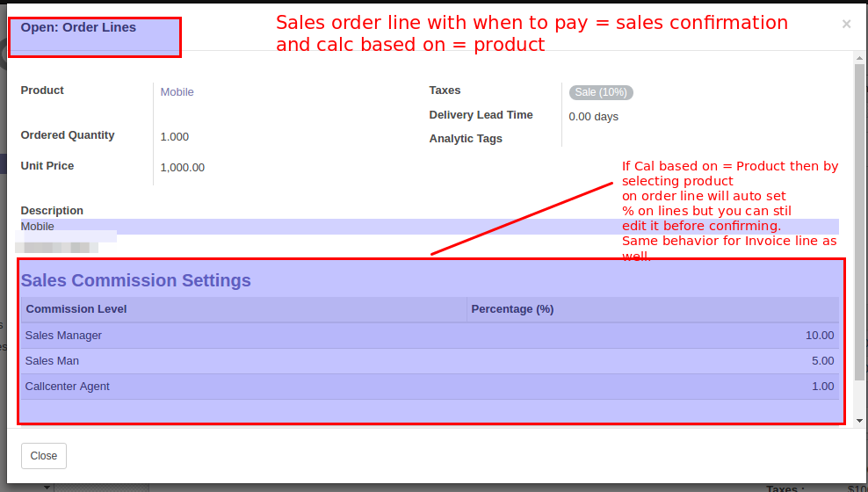Sort by Commission Level column header
Screen dimensions: 868x492
coord(76,309)
